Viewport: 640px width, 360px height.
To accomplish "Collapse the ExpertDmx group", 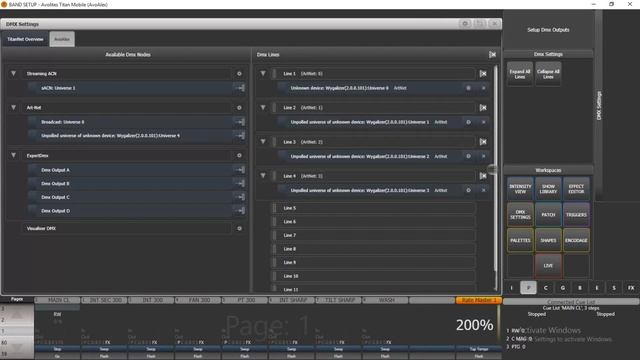I will 13,156.
